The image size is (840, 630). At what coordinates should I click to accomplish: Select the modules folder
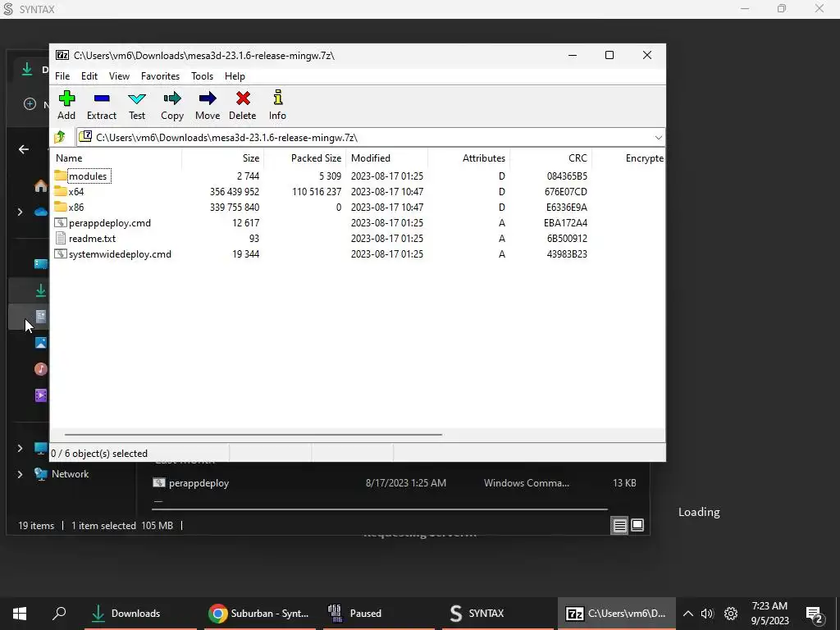coord(88,176)
